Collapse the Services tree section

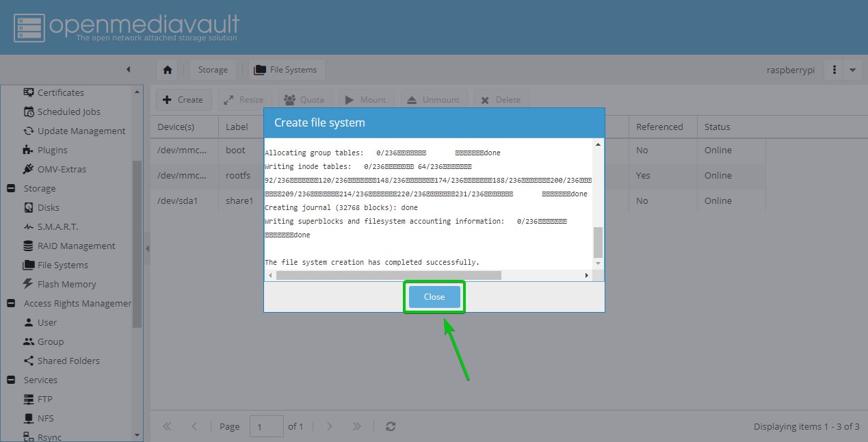12,380
